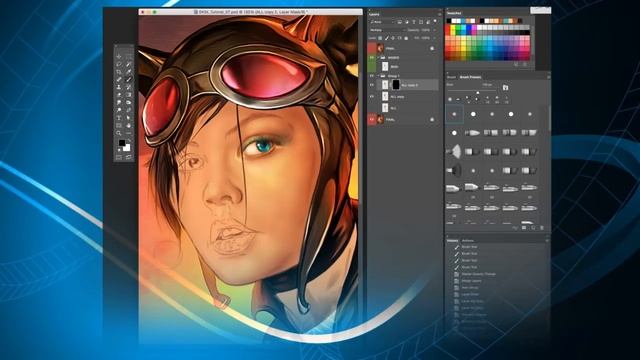The image size is (640, 360).
Task: Lock layer position in Layers panel
Action: tap(393, 38)
